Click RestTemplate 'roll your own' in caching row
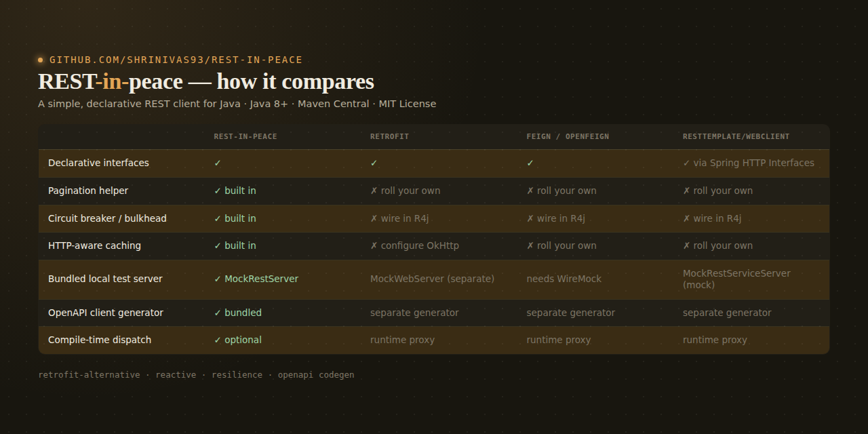This screenshot has height=434, width=868. (718, 245)
